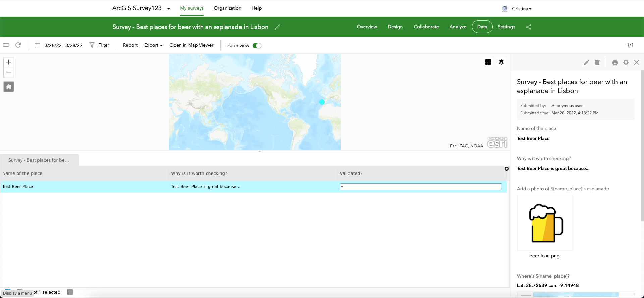Click the Lat: 38.72639 Lon: -9.14948 value
The width and height of the screenshot is (644, 298).
click(547, 285)
